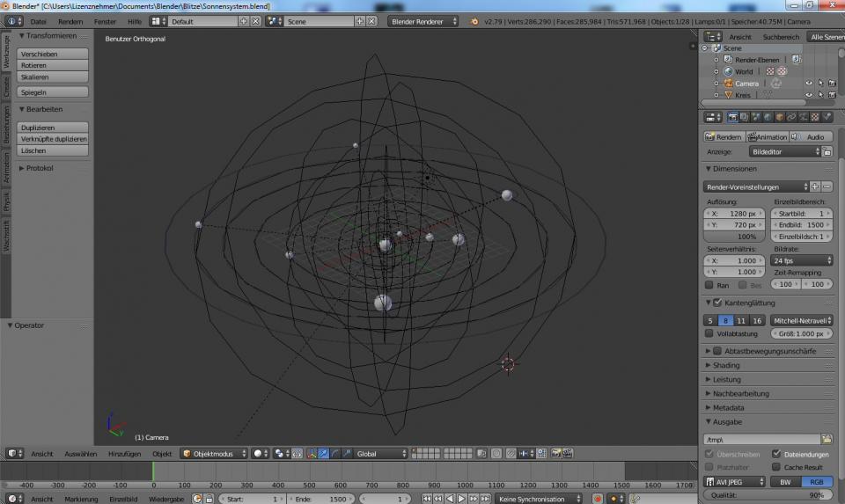Open the output folder browser icon
The width and height of the screenshot is (845, 504).
[x=827, y=439]
